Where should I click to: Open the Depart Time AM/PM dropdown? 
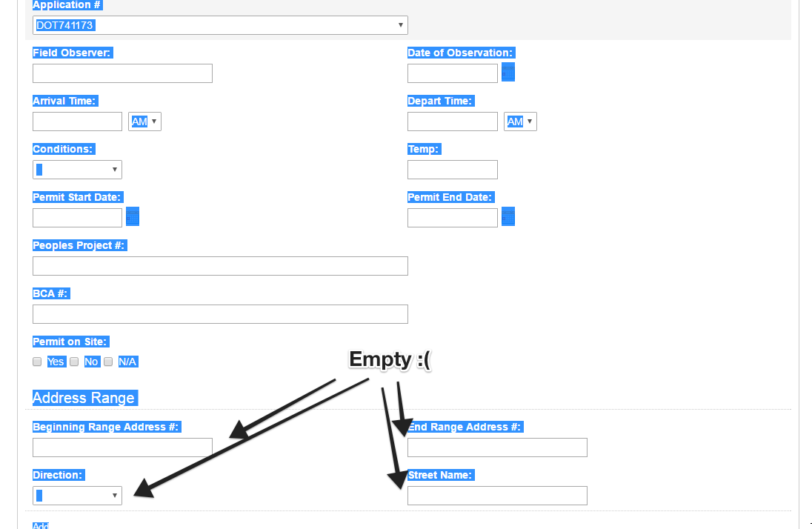coord(520,122)
